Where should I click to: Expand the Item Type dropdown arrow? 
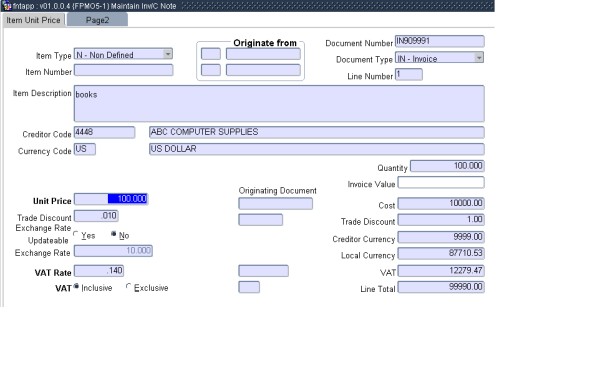click(168, 54)
